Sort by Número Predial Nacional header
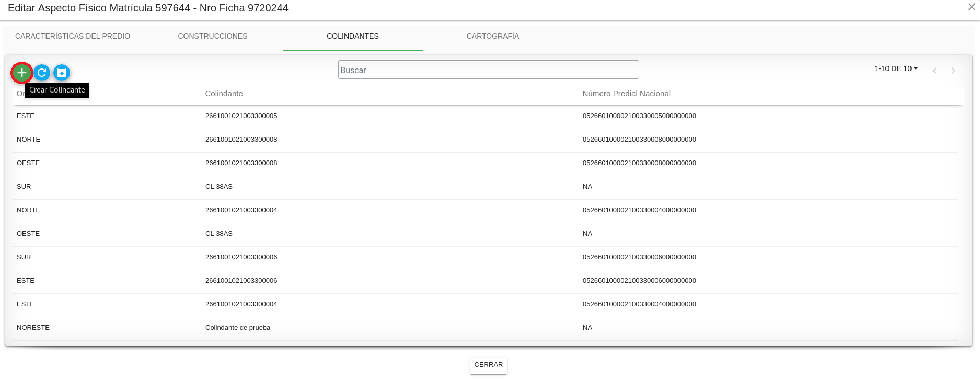The width and height of the screenshot is (980, 380). click(626, 94)
